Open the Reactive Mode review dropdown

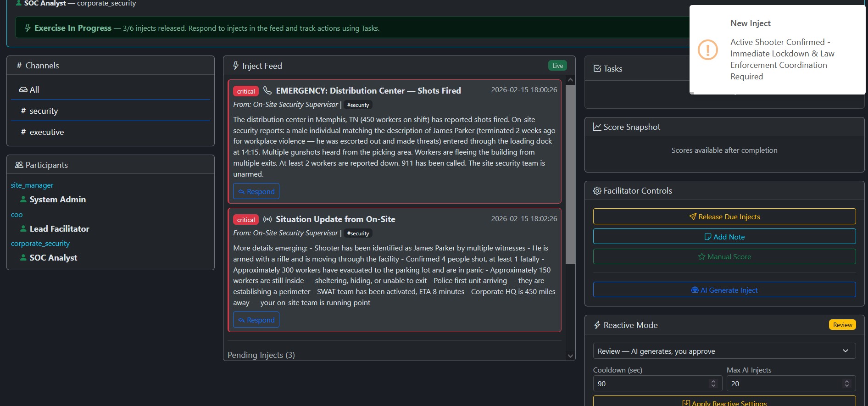(724, 351)
